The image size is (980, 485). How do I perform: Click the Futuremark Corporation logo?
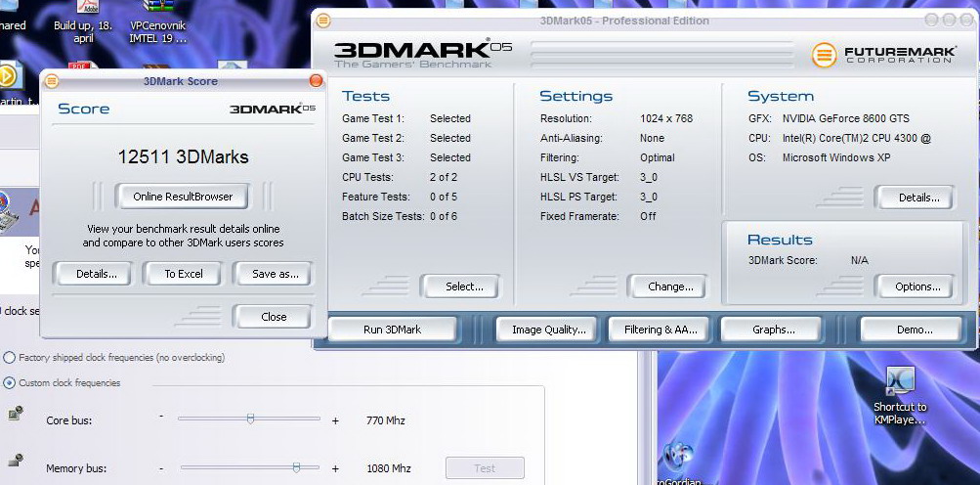click(883, 55)
